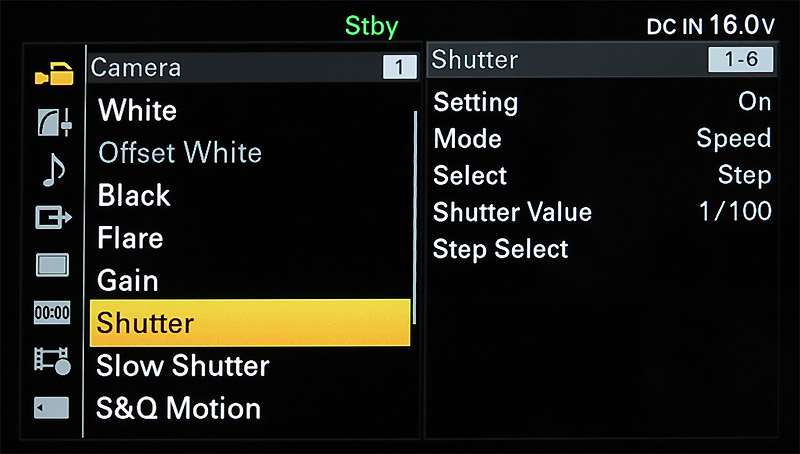Change the Shutter Mode Speed value
The image size is (800, 454).
(x=733, y=138)
